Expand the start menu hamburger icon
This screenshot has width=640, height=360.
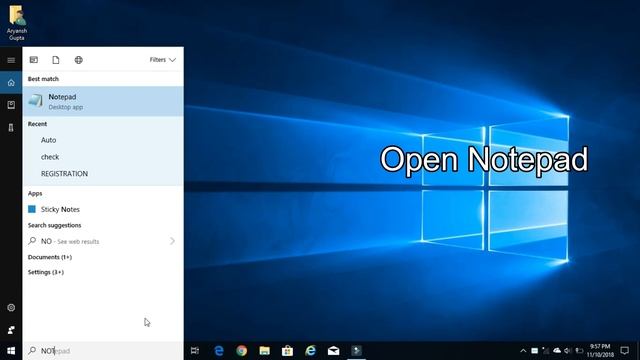[x=11, y=60]
